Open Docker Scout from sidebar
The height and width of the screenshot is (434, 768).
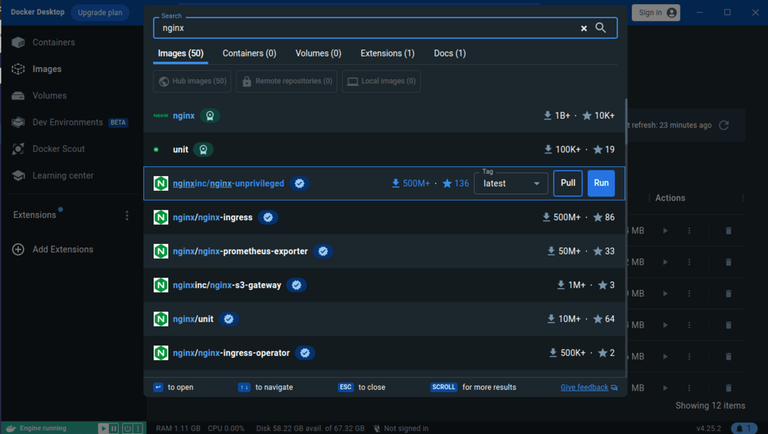58,148
